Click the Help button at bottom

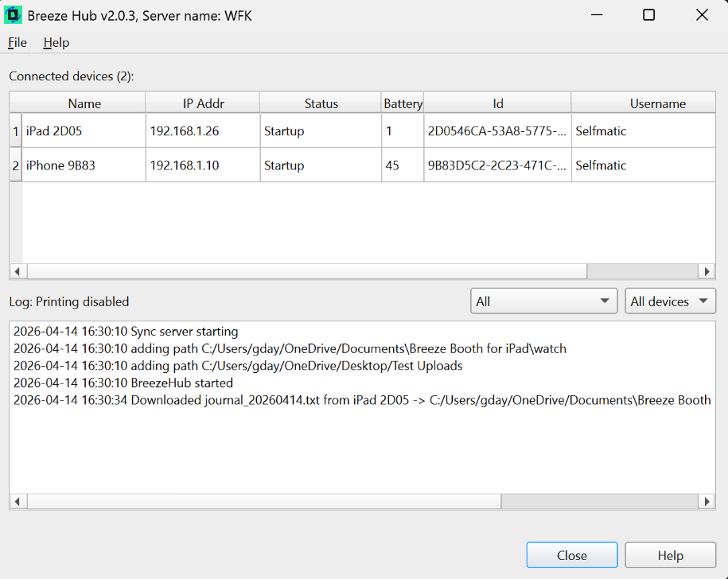point(670,555)
